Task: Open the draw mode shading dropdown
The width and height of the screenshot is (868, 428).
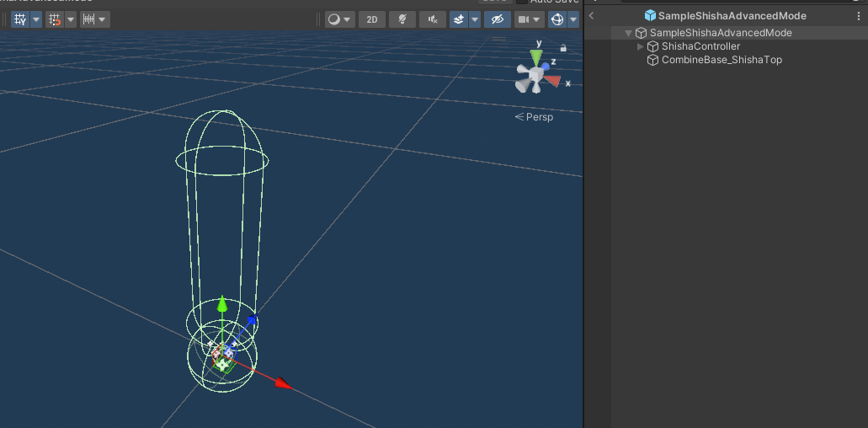Action: 339,20
